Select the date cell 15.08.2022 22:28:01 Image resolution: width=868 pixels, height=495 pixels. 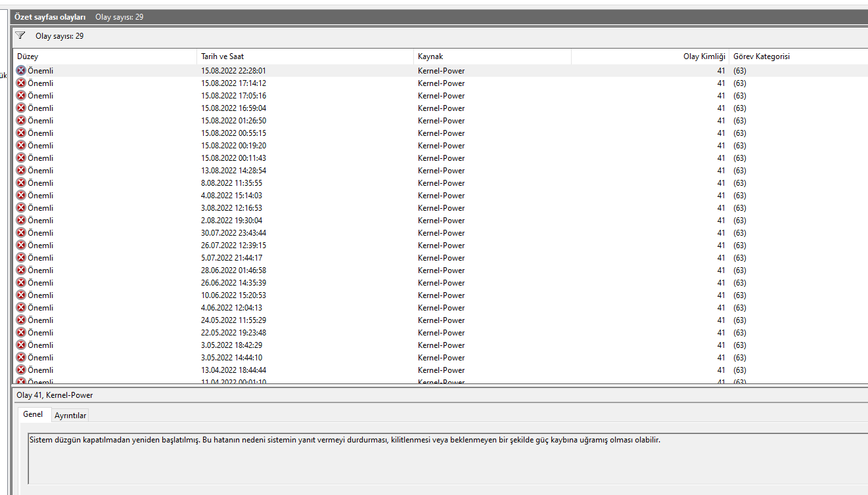(233, 70)
